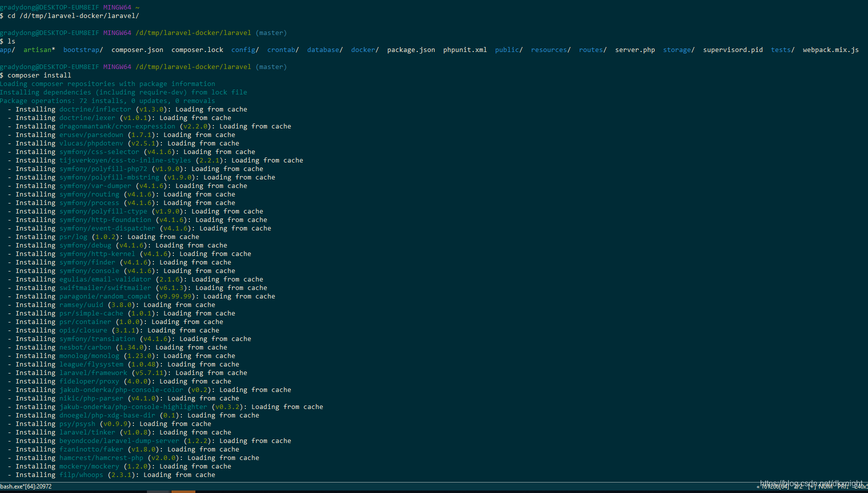The width and height of the screenshot is (868, 493).
Task: Click the 'mockery/mockery' package name
Action: click(89, 466)
